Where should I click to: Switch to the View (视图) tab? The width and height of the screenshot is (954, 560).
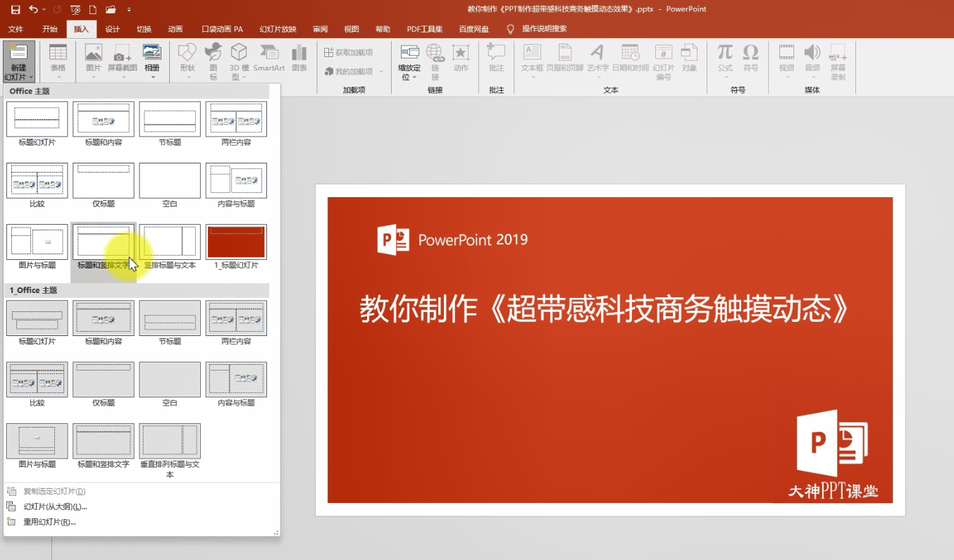tap(352, 29)
